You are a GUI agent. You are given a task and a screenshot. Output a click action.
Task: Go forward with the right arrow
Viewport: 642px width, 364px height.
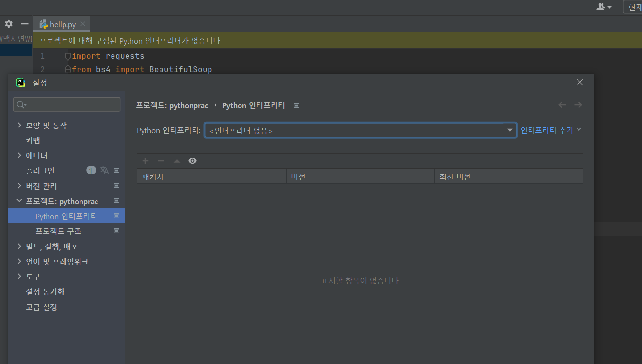[578, 105]
